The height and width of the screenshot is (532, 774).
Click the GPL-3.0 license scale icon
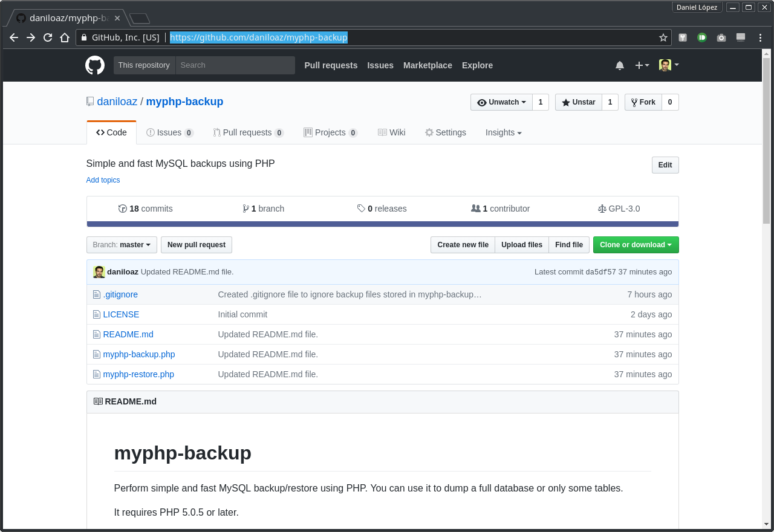click(x=602, y=208)
